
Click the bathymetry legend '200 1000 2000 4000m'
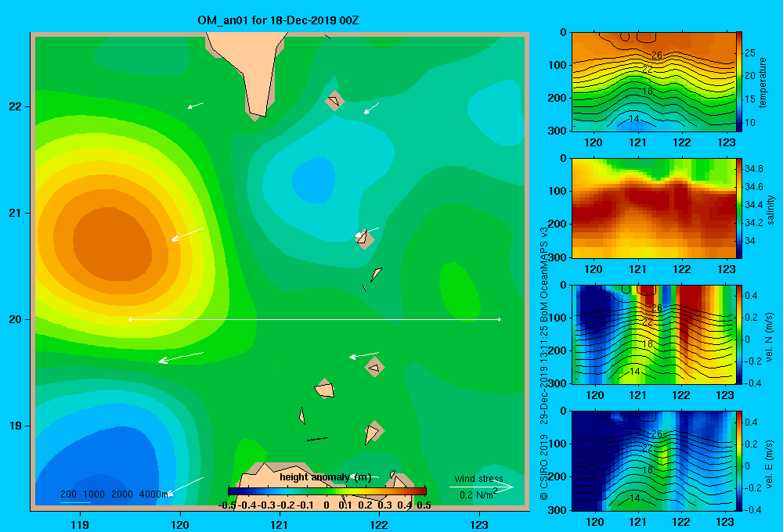click(x=114, y=494)
